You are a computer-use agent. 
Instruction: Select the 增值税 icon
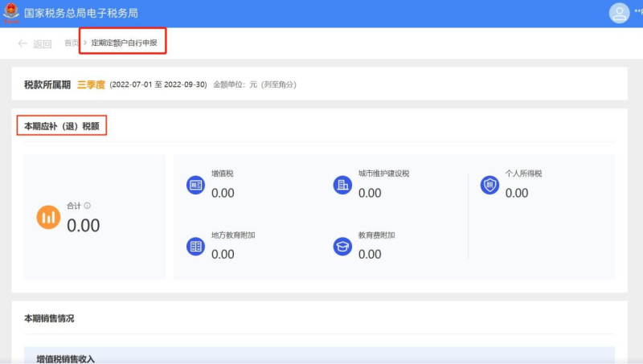195,185
